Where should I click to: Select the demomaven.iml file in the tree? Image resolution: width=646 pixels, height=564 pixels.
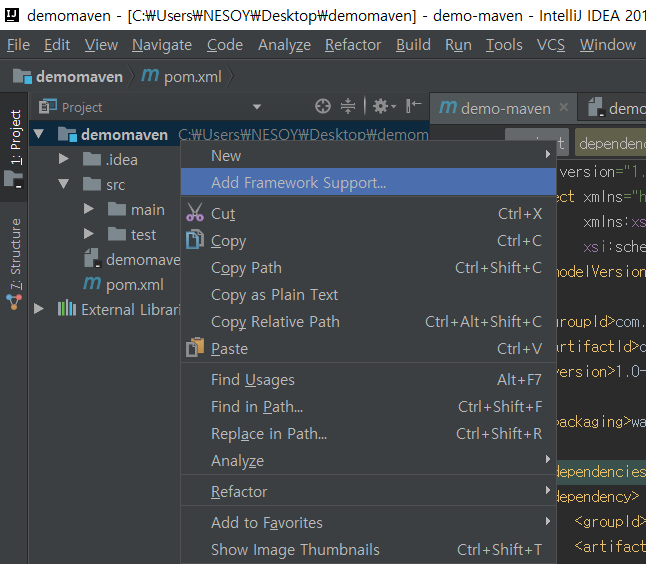(x=132, y=260)
